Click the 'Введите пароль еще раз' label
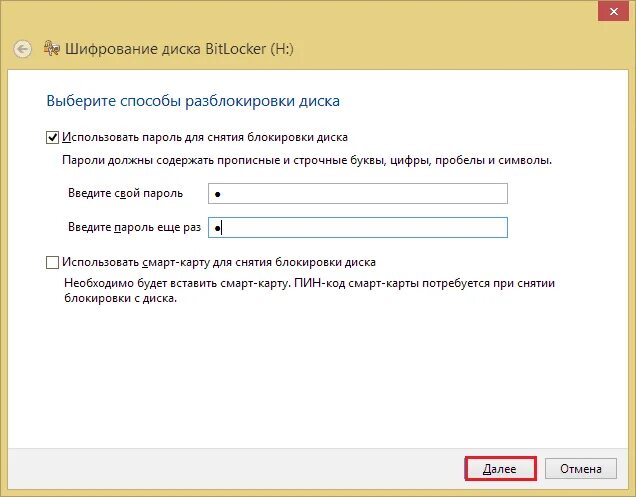 point(134,227)
